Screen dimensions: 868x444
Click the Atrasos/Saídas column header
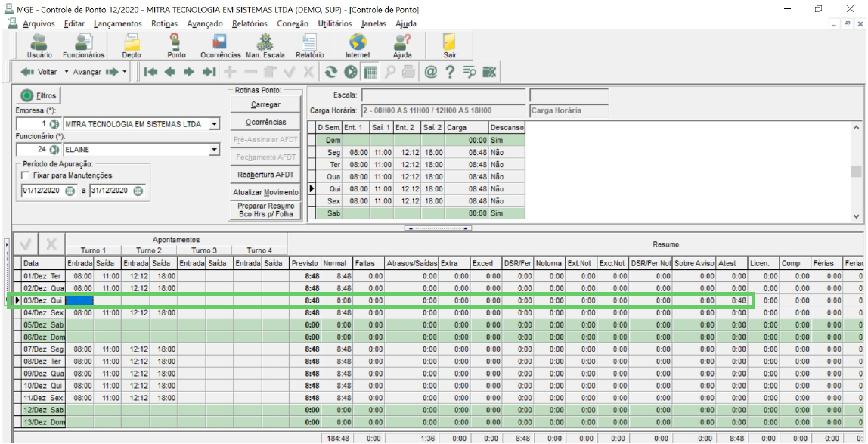pos(412,263)
